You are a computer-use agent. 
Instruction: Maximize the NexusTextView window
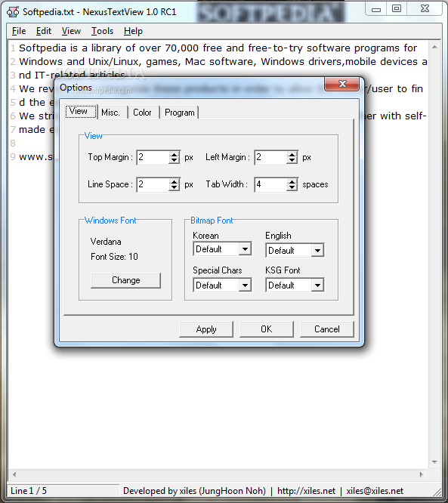397,8
